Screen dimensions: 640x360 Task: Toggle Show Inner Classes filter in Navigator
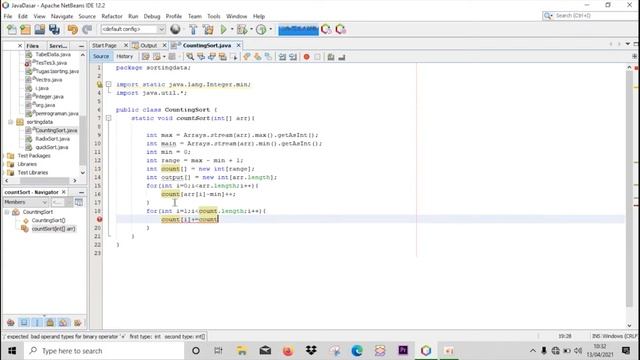pyautogui.click(x=63, y=323)
